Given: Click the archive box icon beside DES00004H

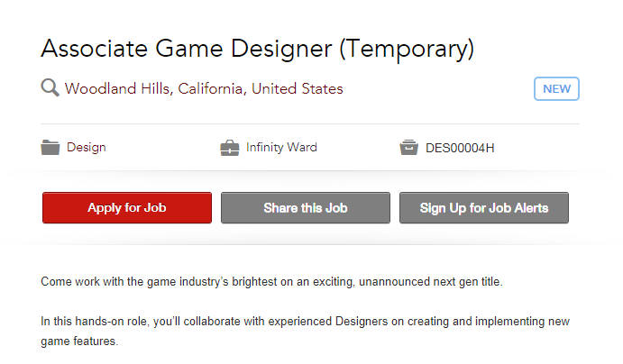Looking at the screenshot, I should (x=408, y=147).
